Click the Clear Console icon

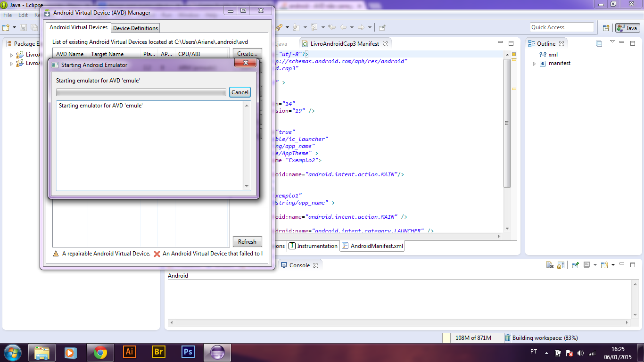tap(550, 265)
